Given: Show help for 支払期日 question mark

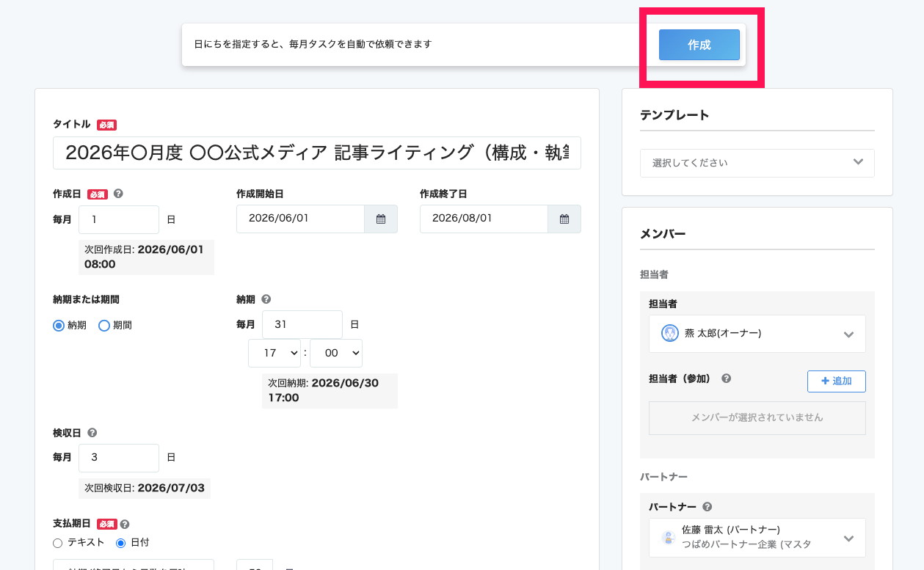Looking at the screenshot, I should click(x=125, y=525).
